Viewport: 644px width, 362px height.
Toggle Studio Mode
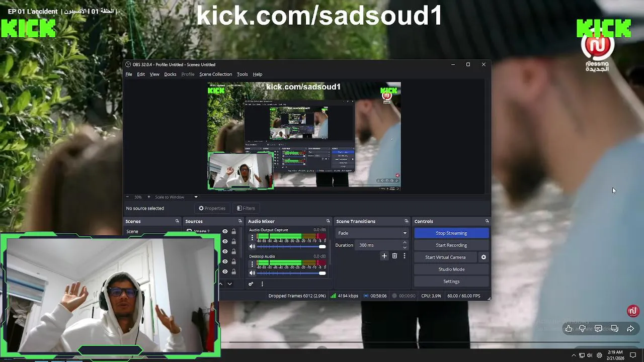point(451,269)
